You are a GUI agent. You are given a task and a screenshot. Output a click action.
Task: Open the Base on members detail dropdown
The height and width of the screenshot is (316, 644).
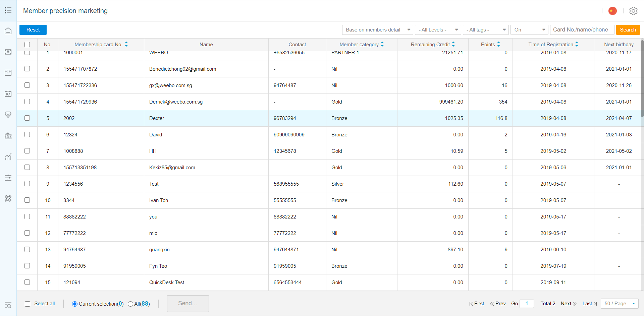[x=378, y=30]
